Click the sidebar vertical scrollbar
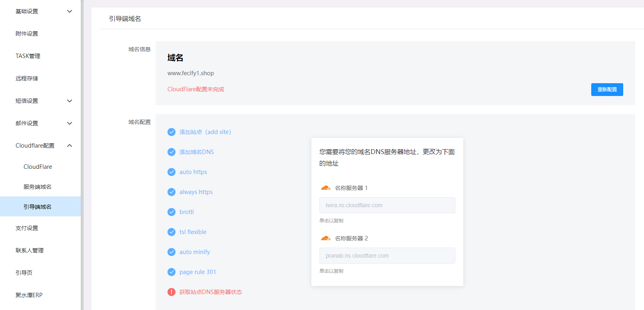The width and height of the screenshot is (644, 310). coord(82,155)
